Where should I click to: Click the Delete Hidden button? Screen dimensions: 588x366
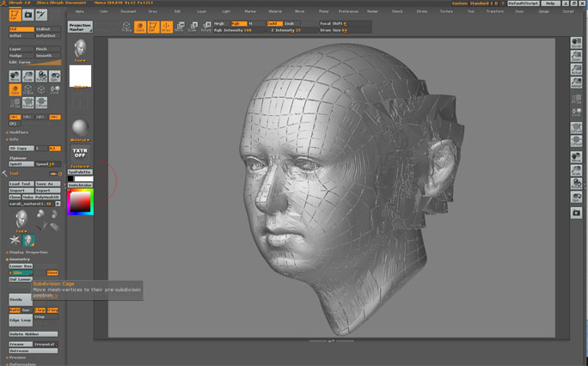[34, 334]
